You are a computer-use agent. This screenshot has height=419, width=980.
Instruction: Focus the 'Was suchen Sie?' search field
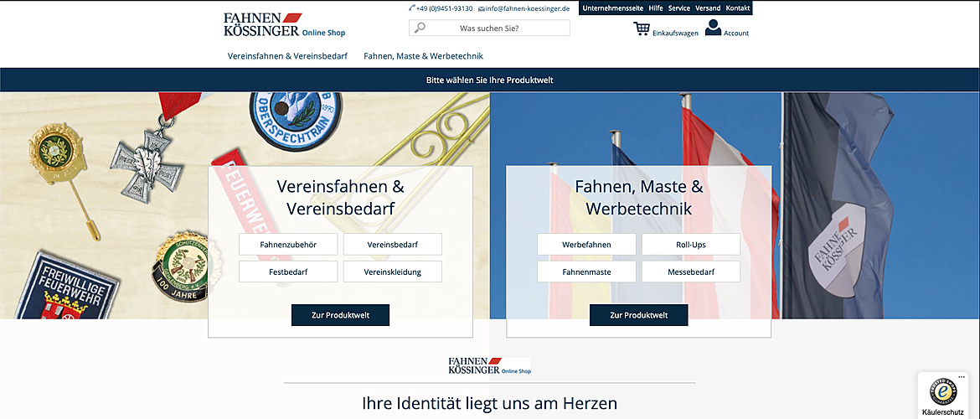489,28
